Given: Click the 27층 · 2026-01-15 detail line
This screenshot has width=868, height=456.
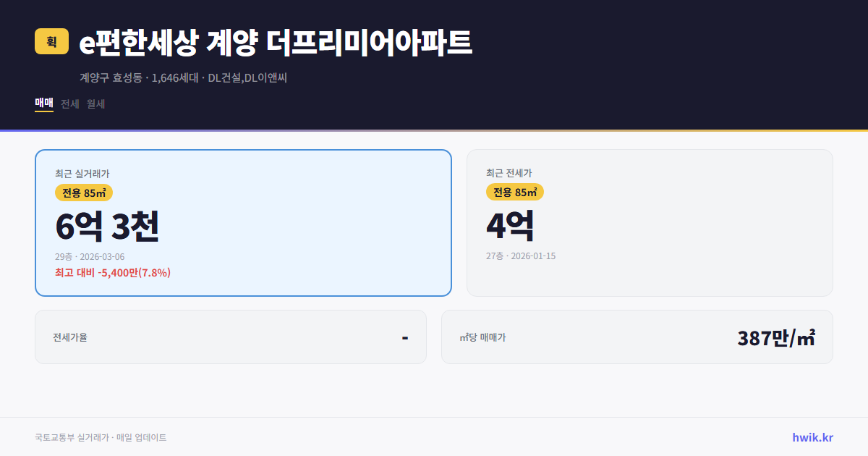Looking at the screenshot, I should [521, 256].
